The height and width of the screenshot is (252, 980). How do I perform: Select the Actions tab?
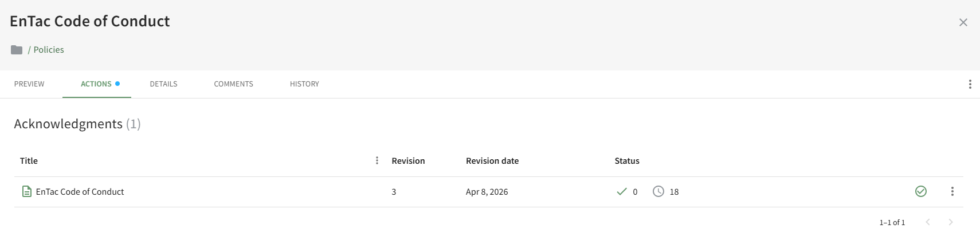pyautogui.click(x=96, y=84)
